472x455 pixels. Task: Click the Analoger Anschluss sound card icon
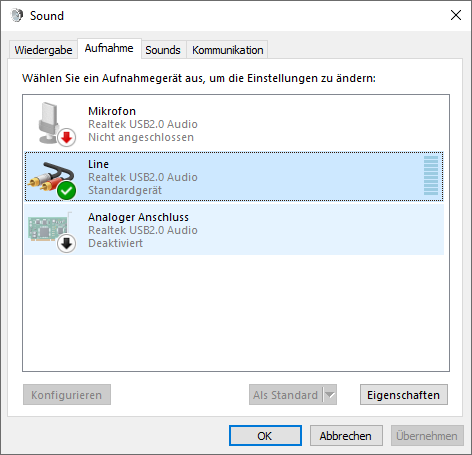[50, 227]
